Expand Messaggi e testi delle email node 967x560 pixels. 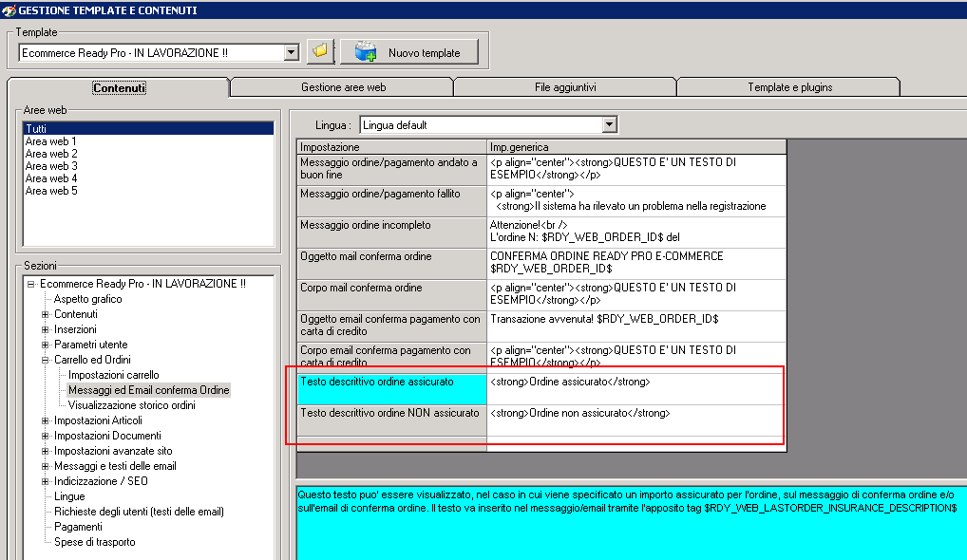coord(45,466)
